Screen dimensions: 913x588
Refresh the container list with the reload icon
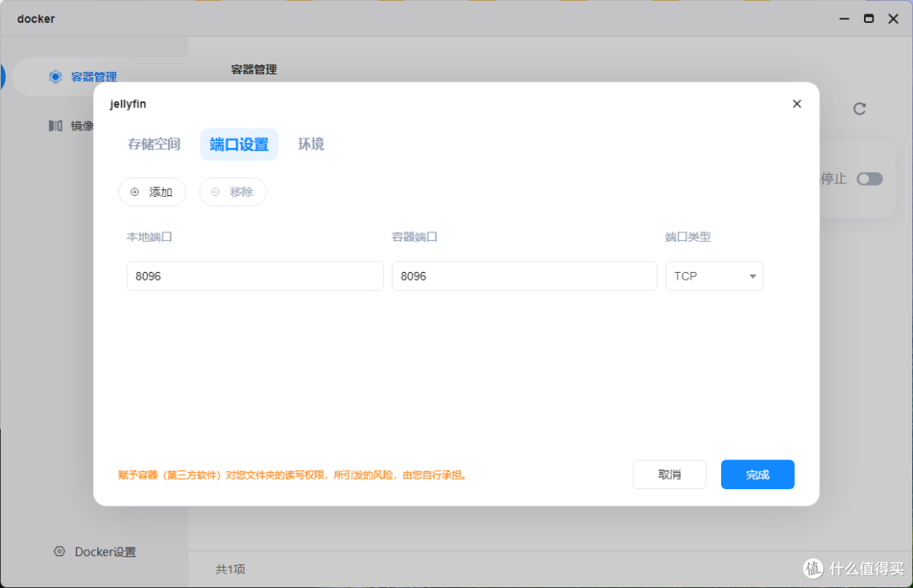(x=860, y=109)
